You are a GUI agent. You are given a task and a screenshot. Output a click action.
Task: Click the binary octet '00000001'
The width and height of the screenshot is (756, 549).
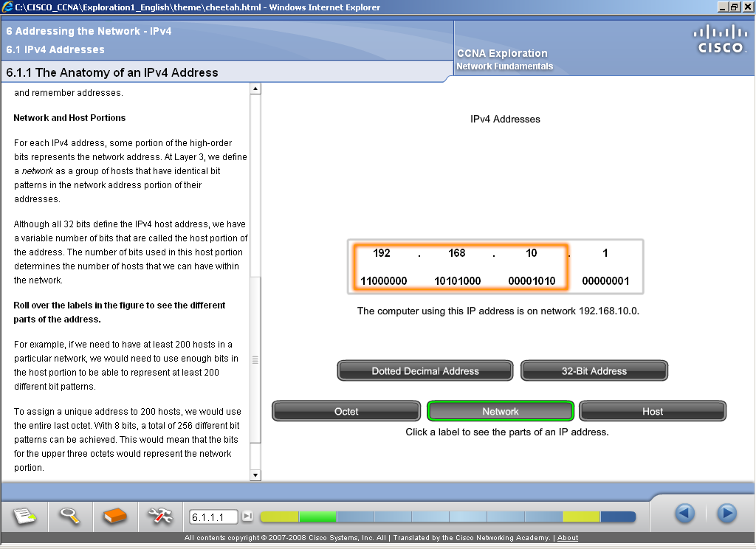pyautogui.click(x=605, y=281)
